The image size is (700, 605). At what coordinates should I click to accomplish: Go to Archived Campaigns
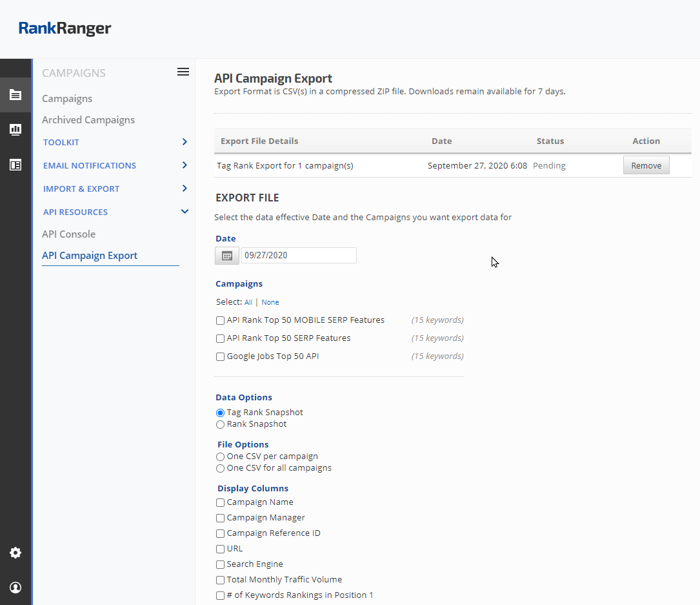88,120
